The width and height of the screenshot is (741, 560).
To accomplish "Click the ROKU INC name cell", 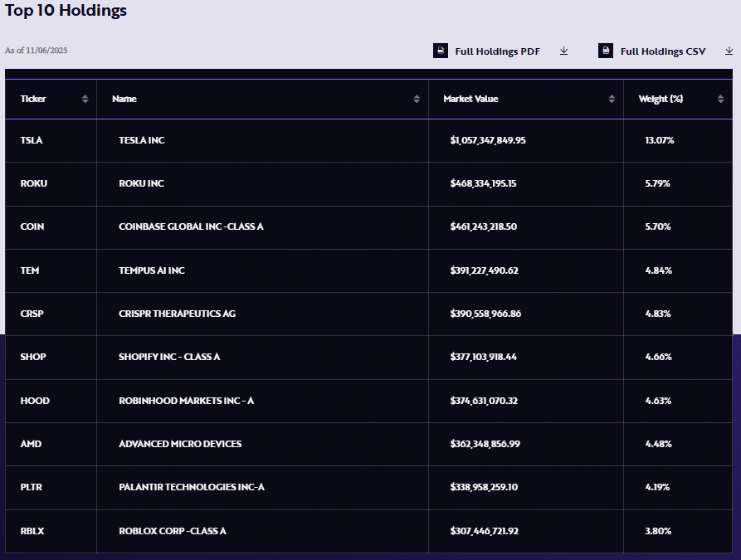I will coord(141,183).
